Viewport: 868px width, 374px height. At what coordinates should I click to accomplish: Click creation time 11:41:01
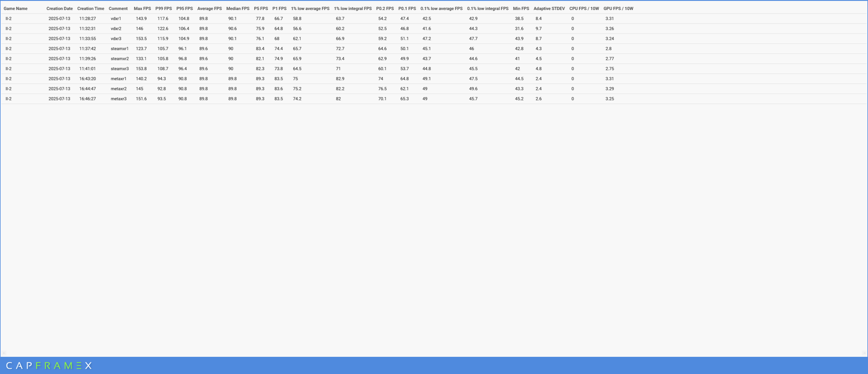coord(88,68)
